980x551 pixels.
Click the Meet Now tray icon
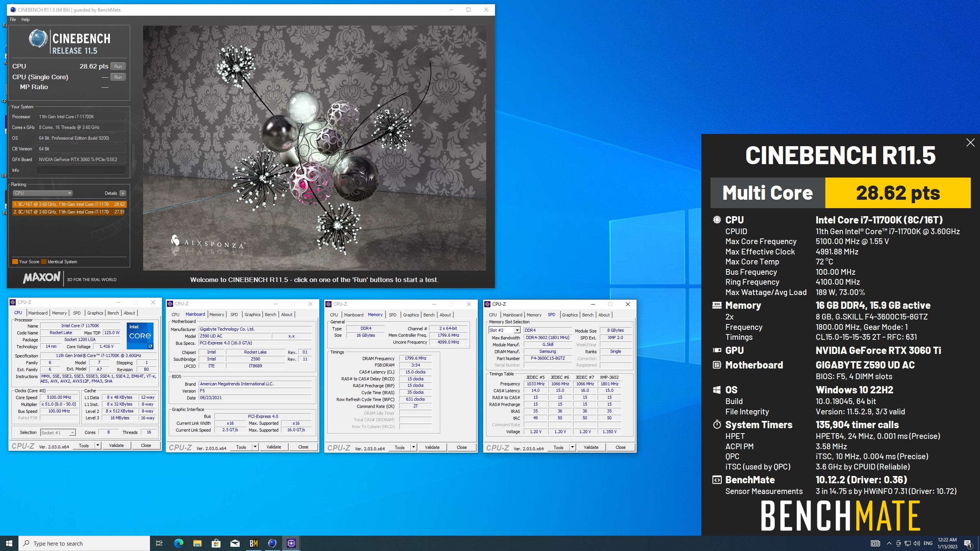click(x=898, y=543)
